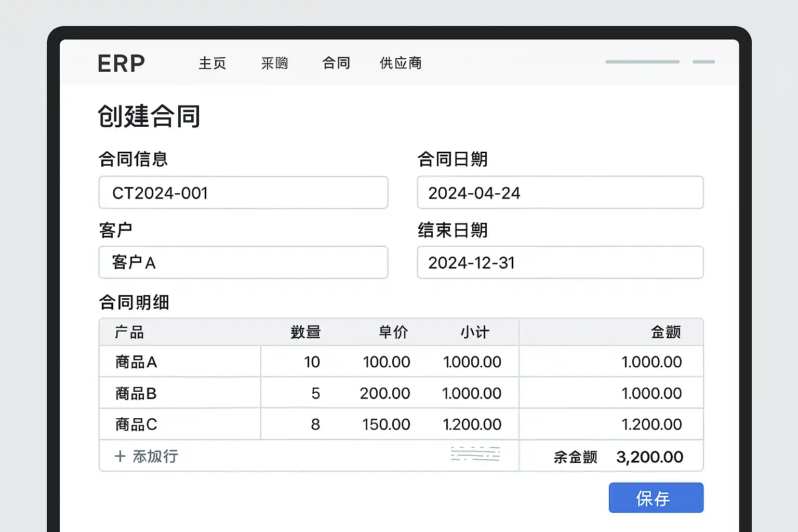Focus the contract number field CT2024-001
Screen dimensions: 798x532
(x=243, y=193)
